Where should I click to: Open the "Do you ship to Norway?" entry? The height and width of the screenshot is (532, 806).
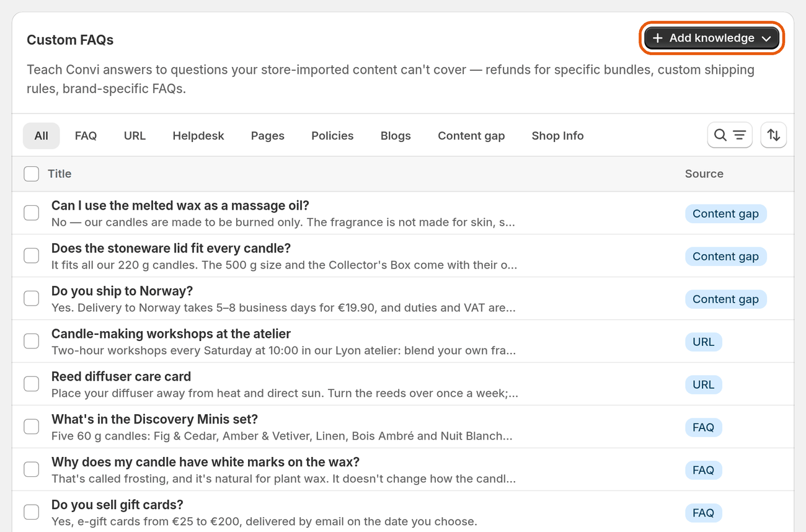pos(122,291)
